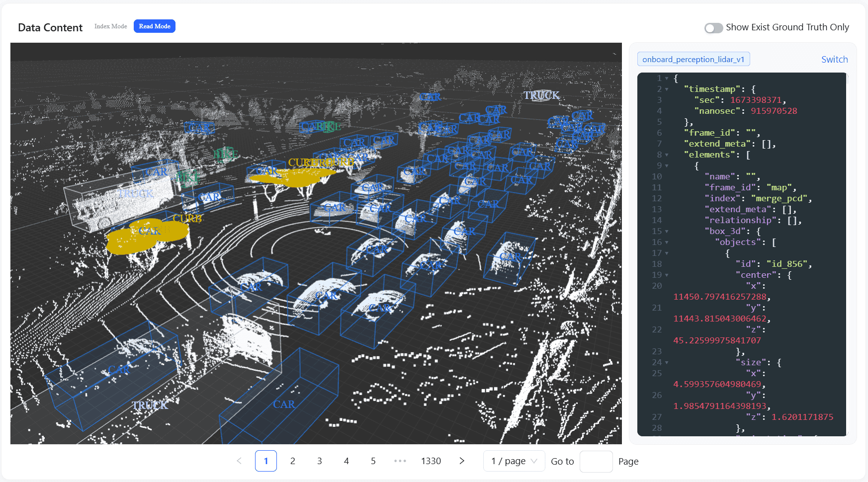Jump to last page 1330

coord(431,461)
